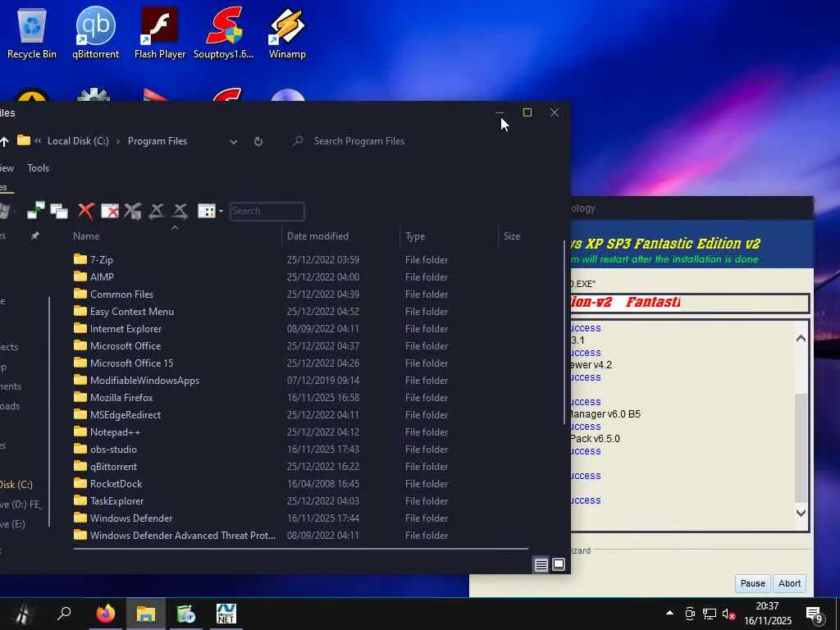Select the Flash Player desktop shortcut
Viewport: 840px width, 630px height.
pos(160,33)
